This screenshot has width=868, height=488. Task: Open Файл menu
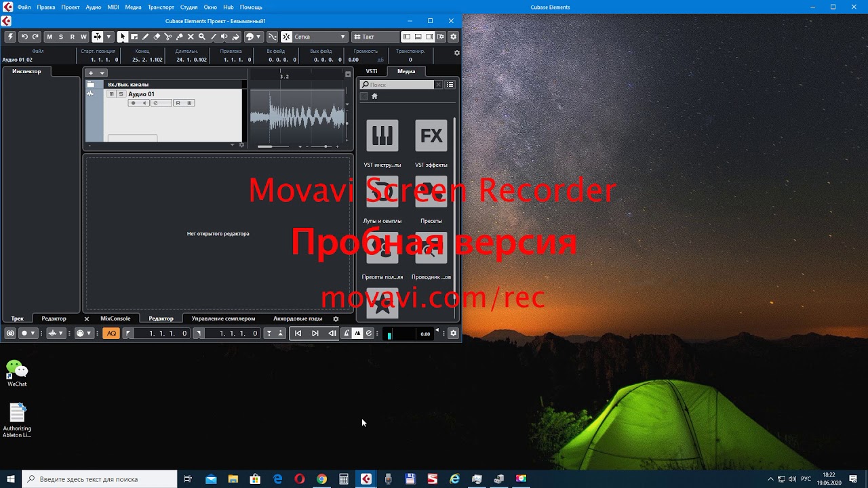click(24, 7)
